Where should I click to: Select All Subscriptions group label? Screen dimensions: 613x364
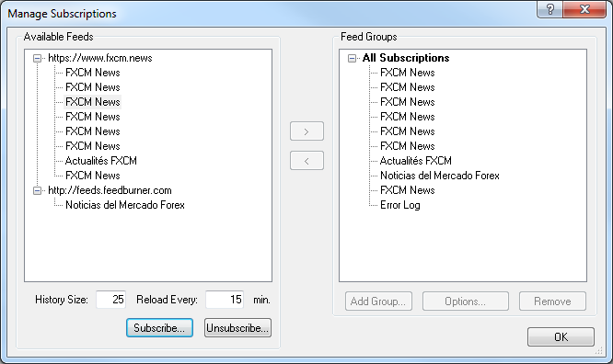point(406,58)
